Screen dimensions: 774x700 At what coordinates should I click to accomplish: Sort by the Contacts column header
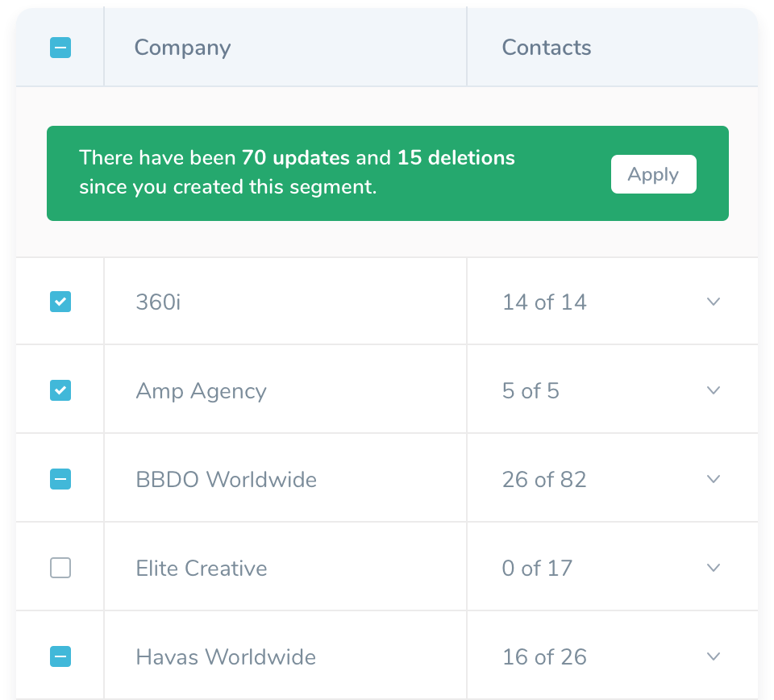click(x=546, y=48)
